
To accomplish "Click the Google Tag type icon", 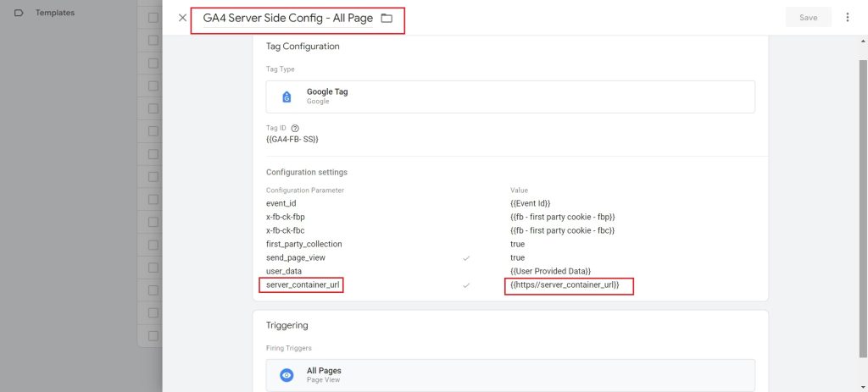I will click(x=287, y=97).
